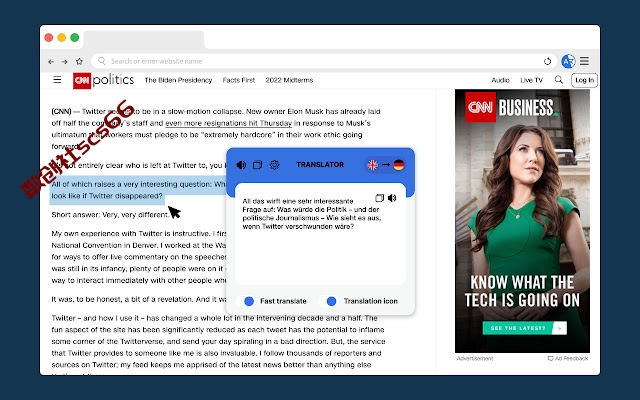
Task: Open the Facts First section
Action: pos(239,80)
